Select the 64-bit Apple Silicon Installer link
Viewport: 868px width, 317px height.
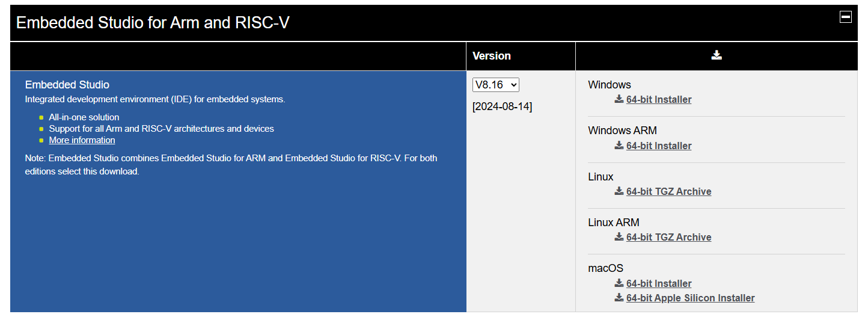(x=690, y=298)
